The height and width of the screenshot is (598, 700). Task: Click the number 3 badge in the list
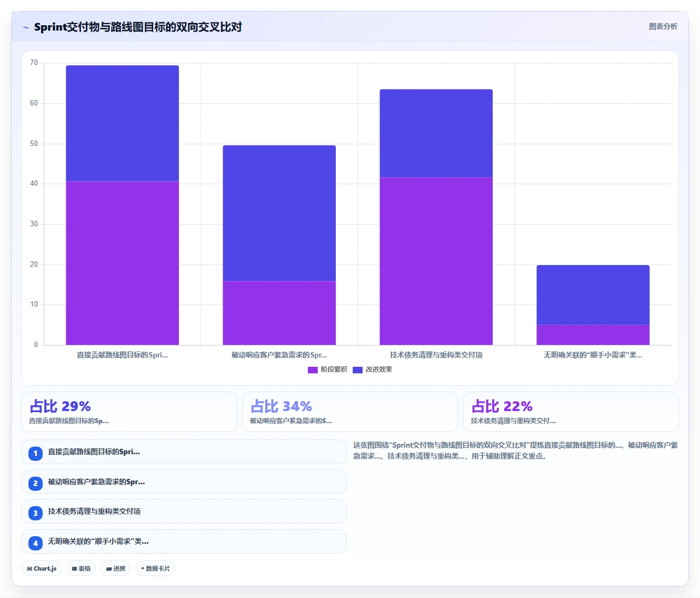(36, 513)
